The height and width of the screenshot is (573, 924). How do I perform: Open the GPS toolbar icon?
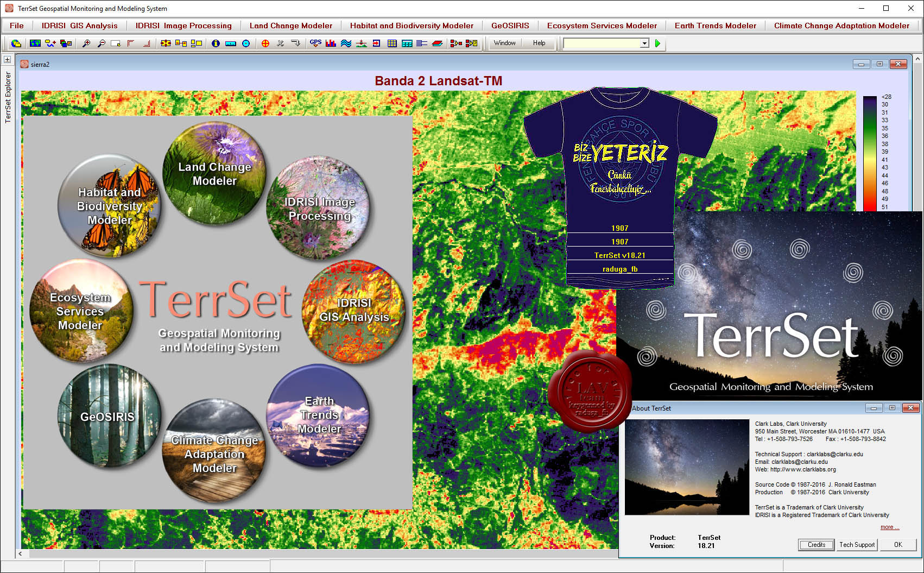(x=315, y=43)
